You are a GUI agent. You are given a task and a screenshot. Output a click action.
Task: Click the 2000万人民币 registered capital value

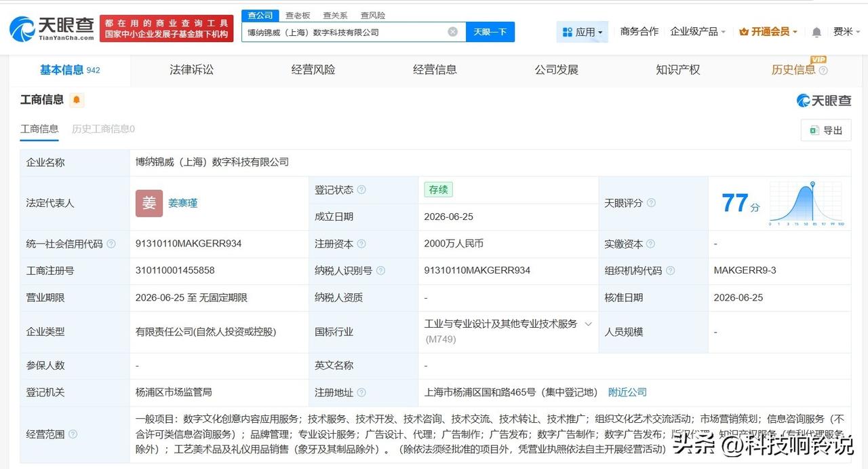(x=454, y=243)
